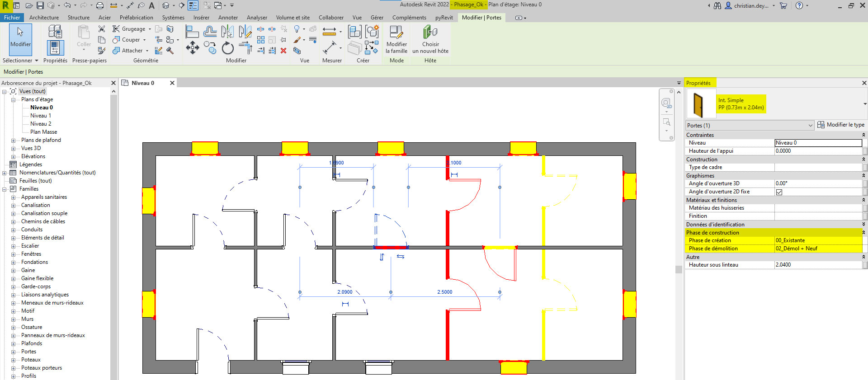Select the yellow window at top-left wall

[205, 148]
